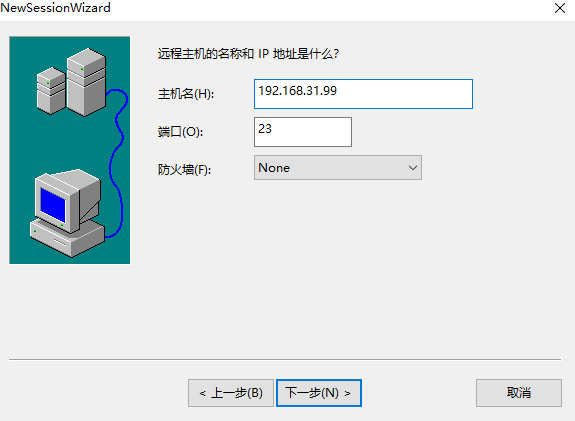Close the NewSessionWizard dialog

tap(560, 8)
